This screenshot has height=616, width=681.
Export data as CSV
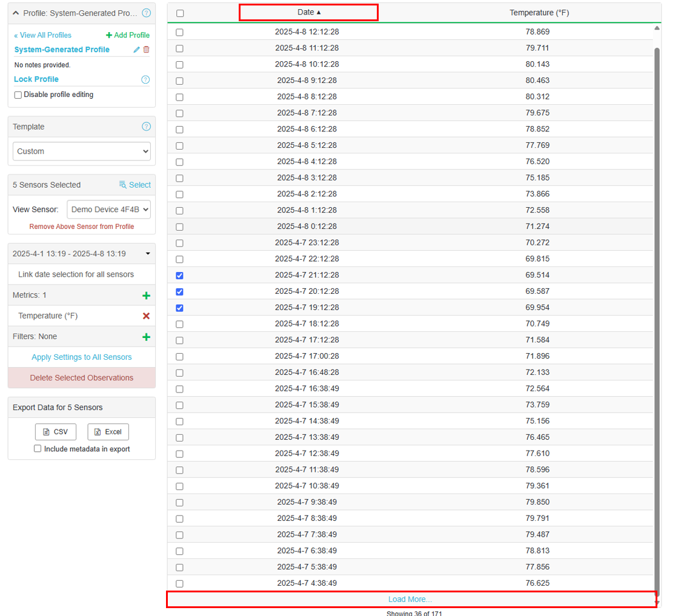pos(56,432)
